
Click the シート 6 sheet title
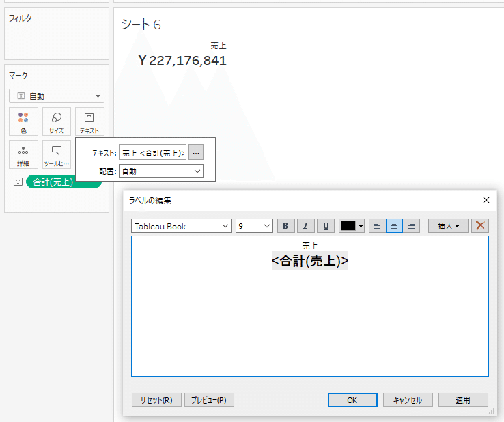coord(141,25)
